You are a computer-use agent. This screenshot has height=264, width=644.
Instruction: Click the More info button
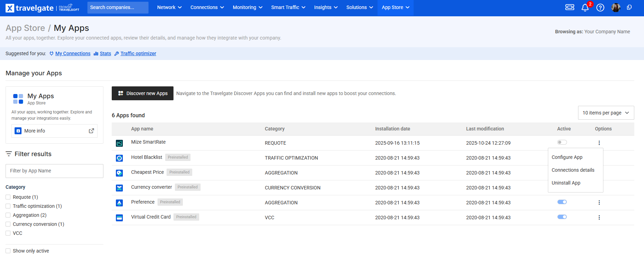(54, 131)
